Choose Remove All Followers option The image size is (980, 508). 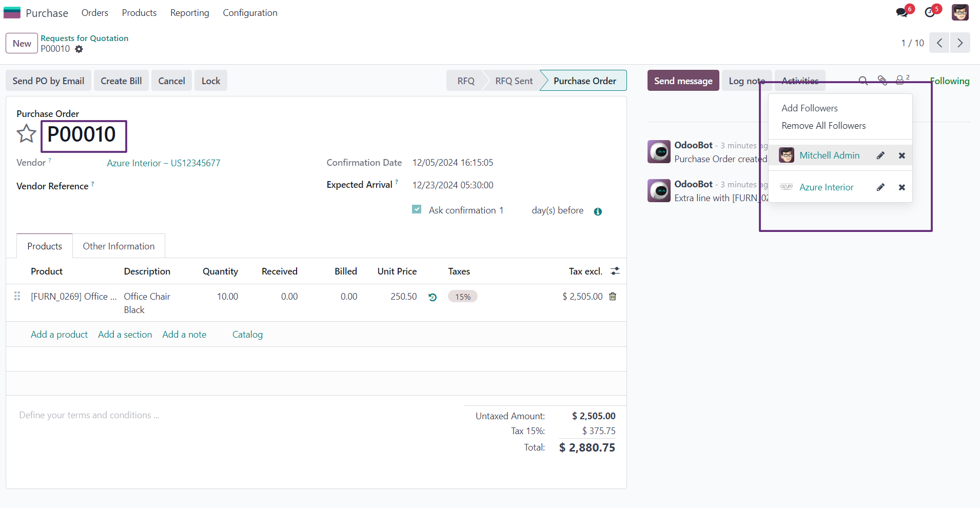(823, 126)
